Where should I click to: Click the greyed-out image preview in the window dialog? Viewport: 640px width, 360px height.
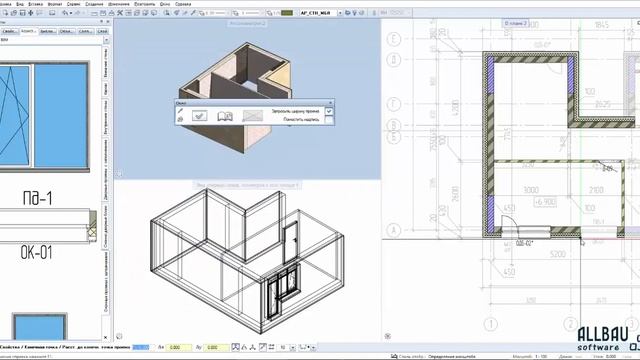[x=253, y=116]
